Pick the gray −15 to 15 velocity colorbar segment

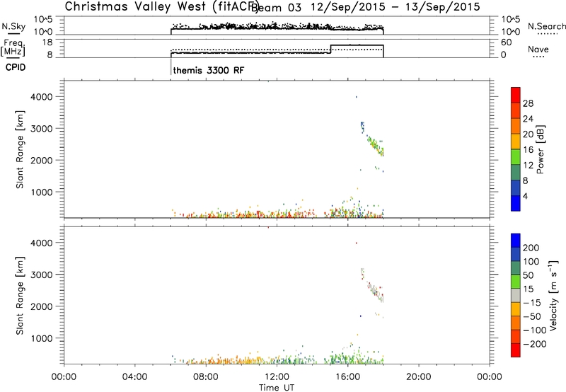(516, 296)
